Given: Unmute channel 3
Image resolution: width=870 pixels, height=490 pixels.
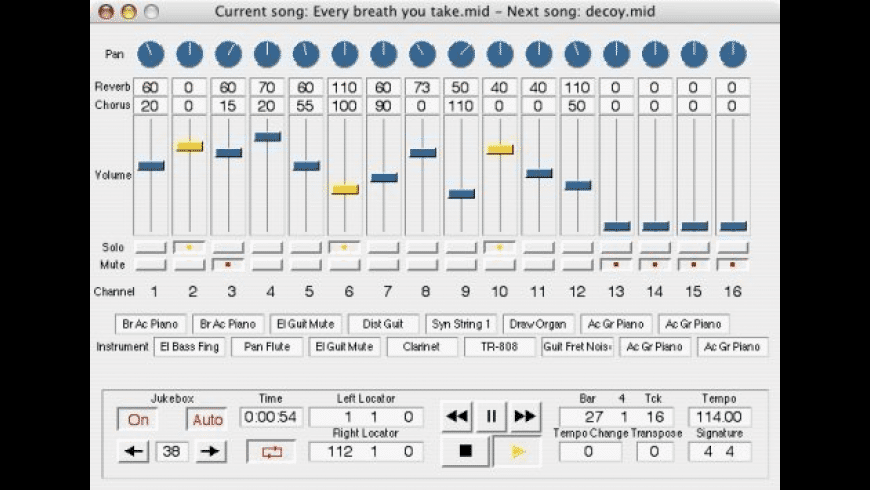Looking at the screenshot, I should click(x=228, y=265).
